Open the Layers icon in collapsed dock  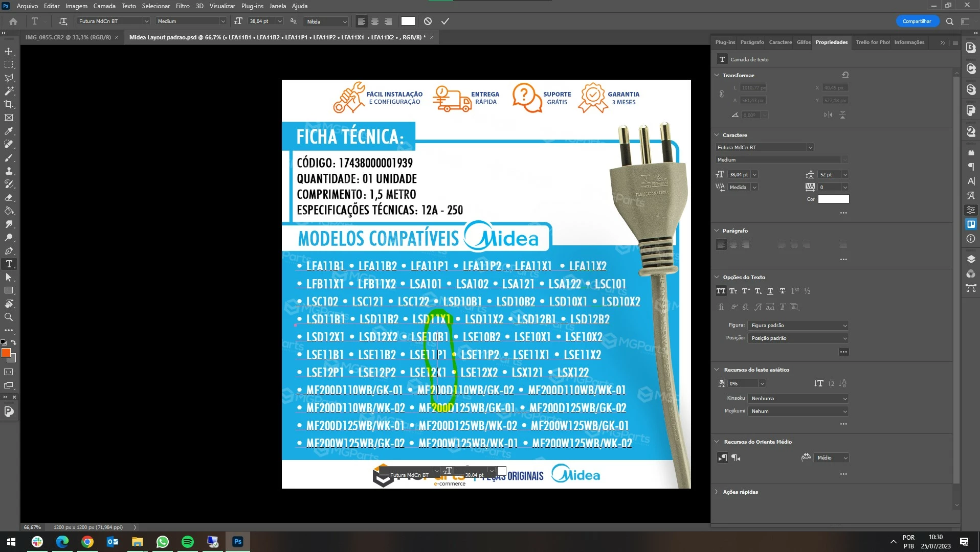(x=970, y=259)
